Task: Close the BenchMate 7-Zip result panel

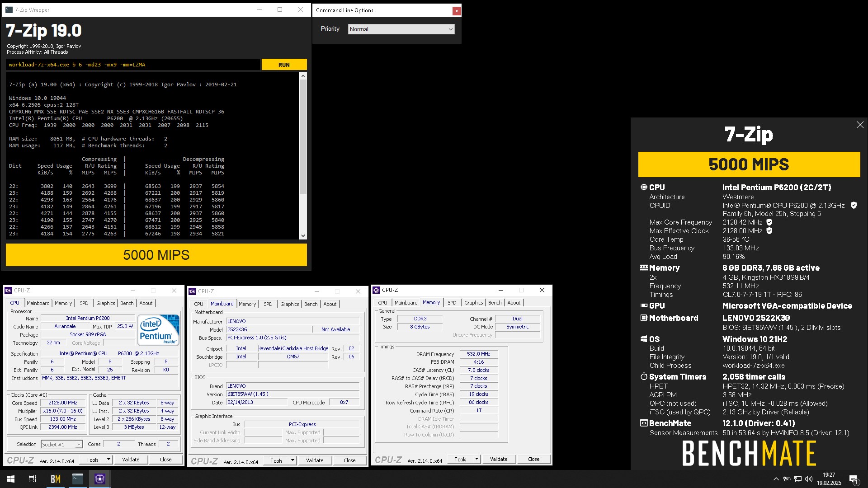Action: pyautogui.click(x=860, y=125)
